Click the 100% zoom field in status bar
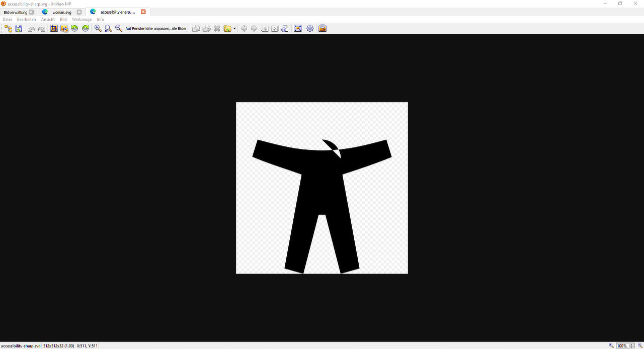This screenshot has width=644, height=349. coord(622,346)
